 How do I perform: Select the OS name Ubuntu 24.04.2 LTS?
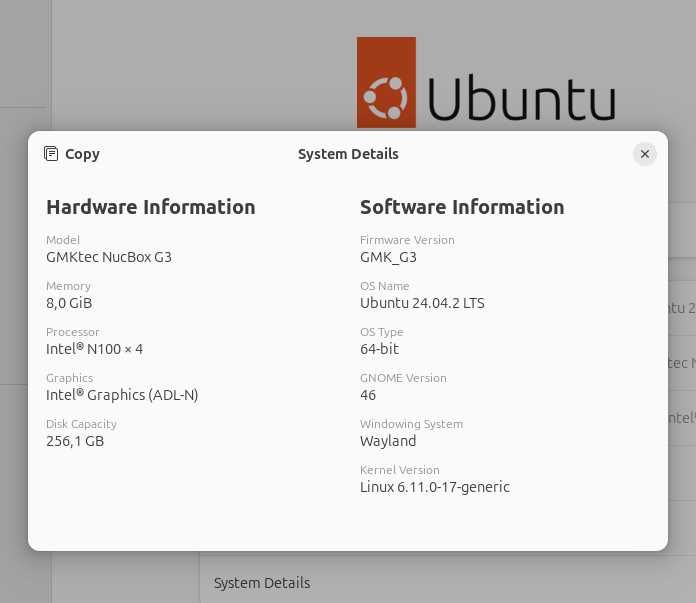point(422,303)
